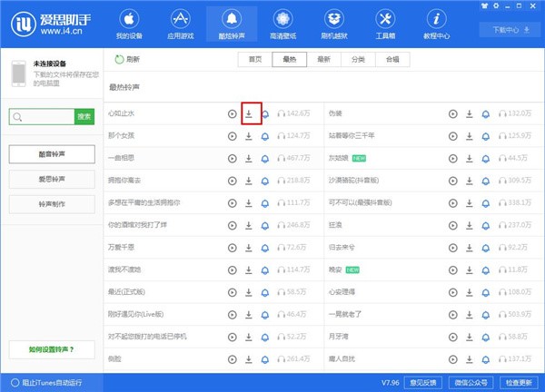Click the song title 沙漠骆驼(抖音版)
This screenshot has height=392, width=545.
coord(353,181)
